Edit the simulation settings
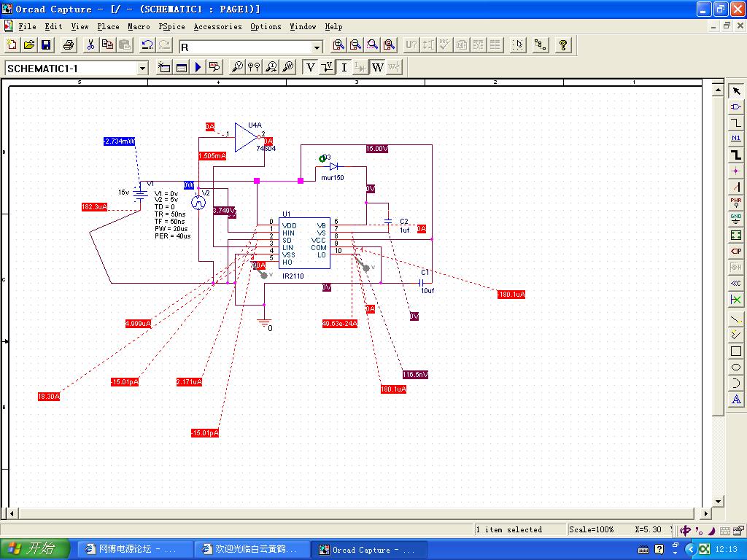 pos(181,67)
